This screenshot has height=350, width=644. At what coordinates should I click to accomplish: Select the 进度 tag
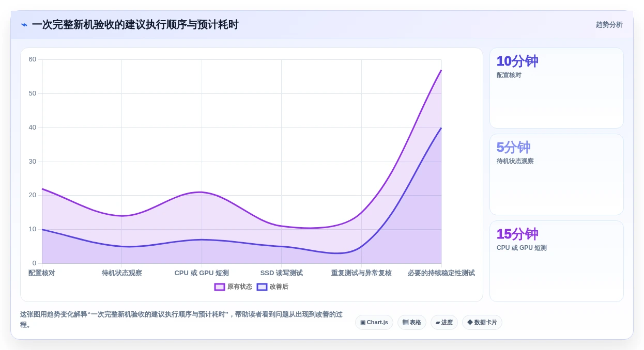tap(444, 323)
